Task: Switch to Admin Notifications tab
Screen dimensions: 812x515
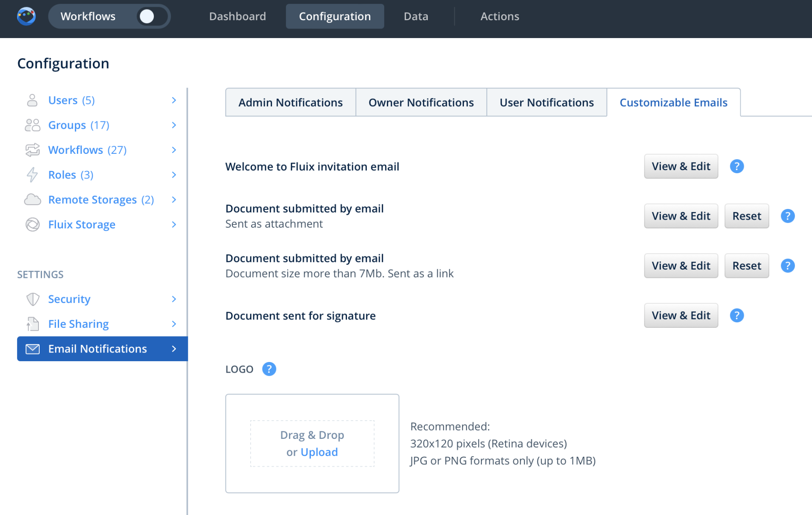Action: (x=290, y=102)
